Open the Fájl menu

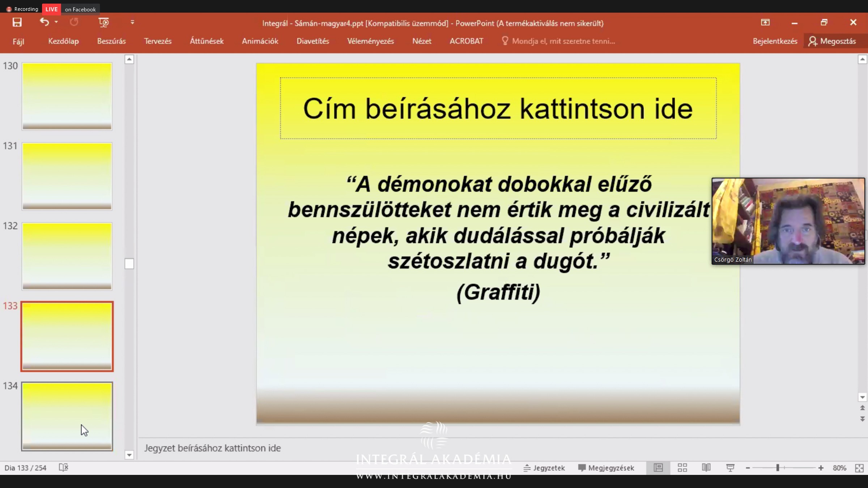(18, 41)
